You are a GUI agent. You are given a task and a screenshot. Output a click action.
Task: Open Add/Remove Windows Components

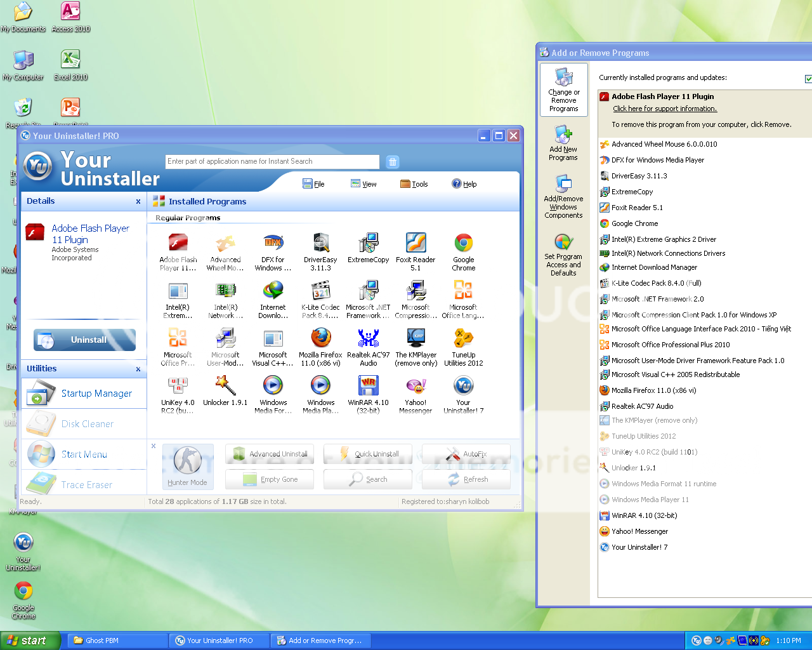[x=563, y=197]
